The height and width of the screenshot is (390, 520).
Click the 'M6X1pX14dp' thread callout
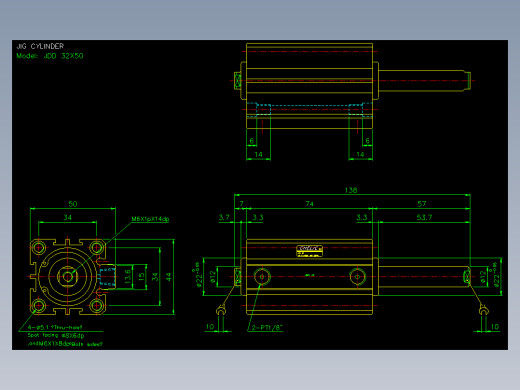150,219
